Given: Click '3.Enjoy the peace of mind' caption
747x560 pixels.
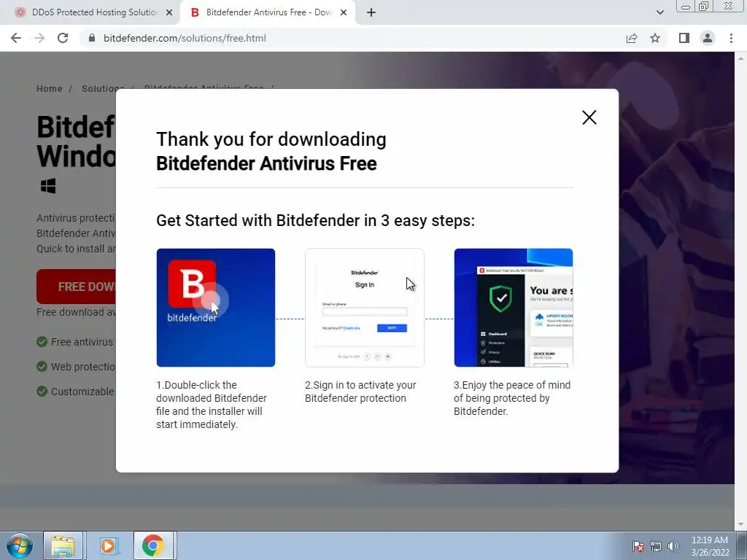Looking at the screenshot, I should (512, 398).
